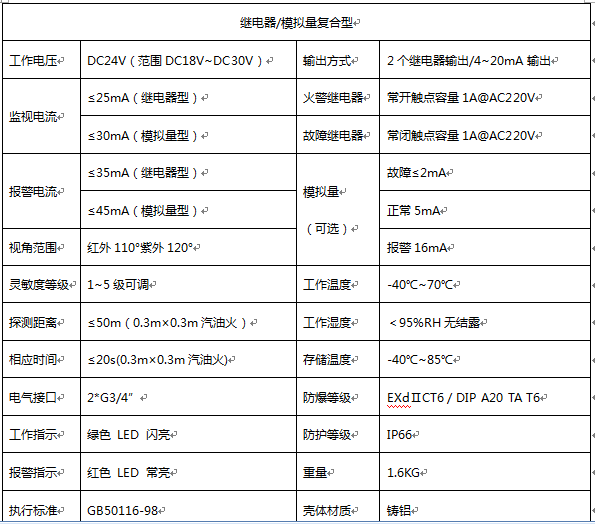This screenshot has width=595, height=524.
Task: Click the 2个继电器输出/4~20mA 输出 cell
Action: coord(485,60)
